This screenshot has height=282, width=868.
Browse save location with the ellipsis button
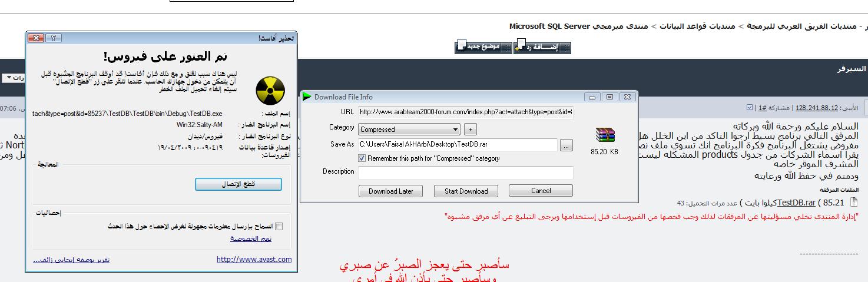point(566,145)
